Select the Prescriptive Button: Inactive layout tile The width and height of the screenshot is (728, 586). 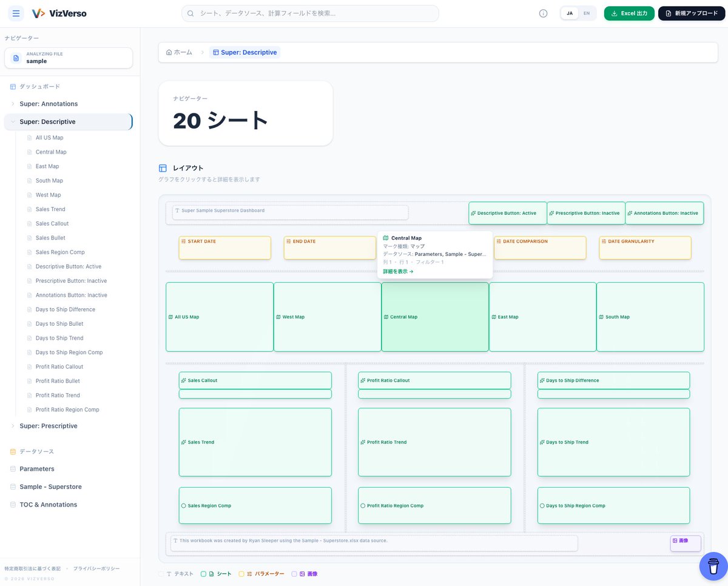point(586,213)
